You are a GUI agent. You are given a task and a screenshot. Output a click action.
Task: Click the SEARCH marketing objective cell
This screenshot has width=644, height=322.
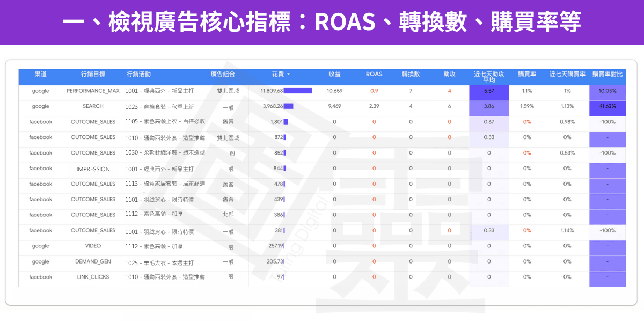tap(93, 106)
